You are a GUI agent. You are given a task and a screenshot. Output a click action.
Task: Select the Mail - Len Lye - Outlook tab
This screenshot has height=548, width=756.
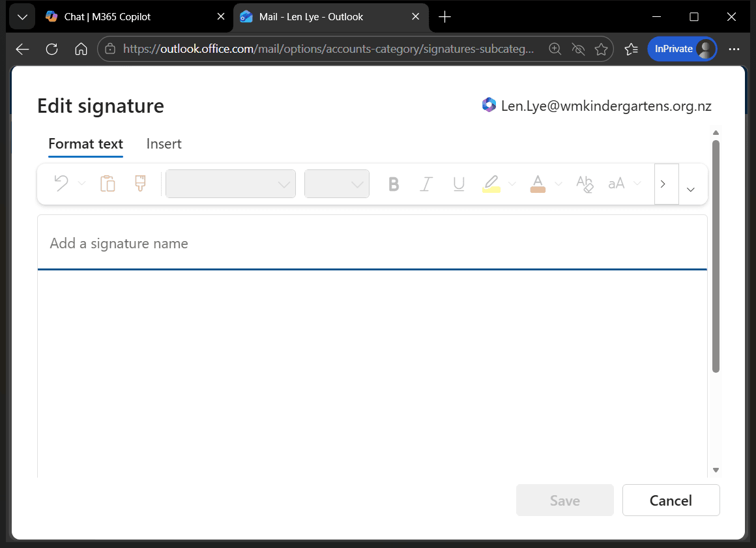tap(330, 17)
